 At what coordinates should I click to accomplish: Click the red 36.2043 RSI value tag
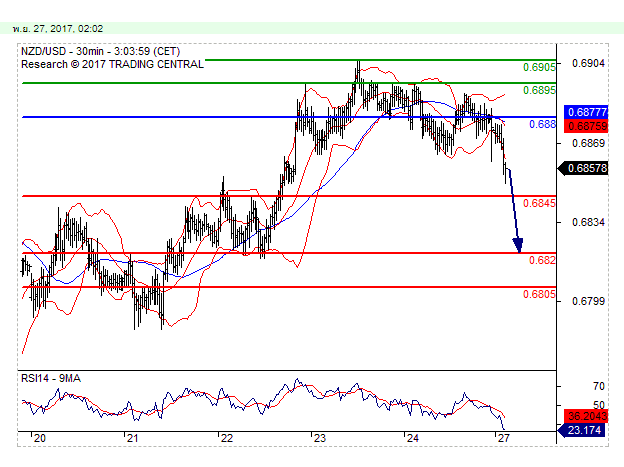(586, 416)
